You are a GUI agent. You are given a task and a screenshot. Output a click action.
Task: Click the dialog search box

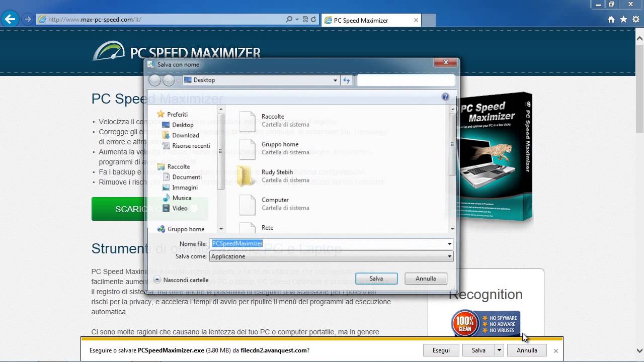(406, 80)
